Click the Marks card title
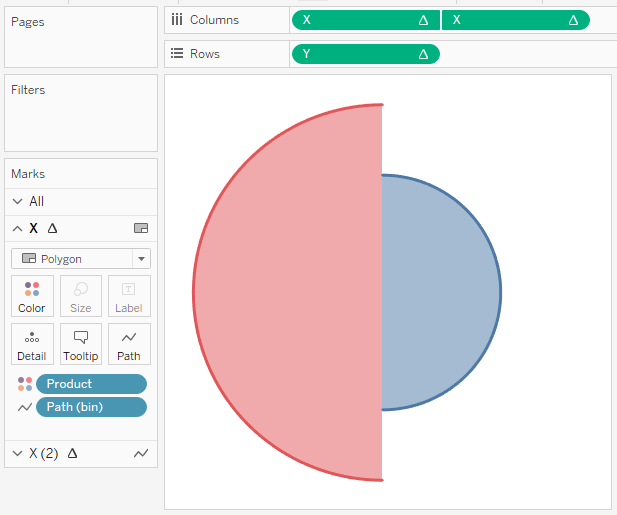 tap(28, 174)
